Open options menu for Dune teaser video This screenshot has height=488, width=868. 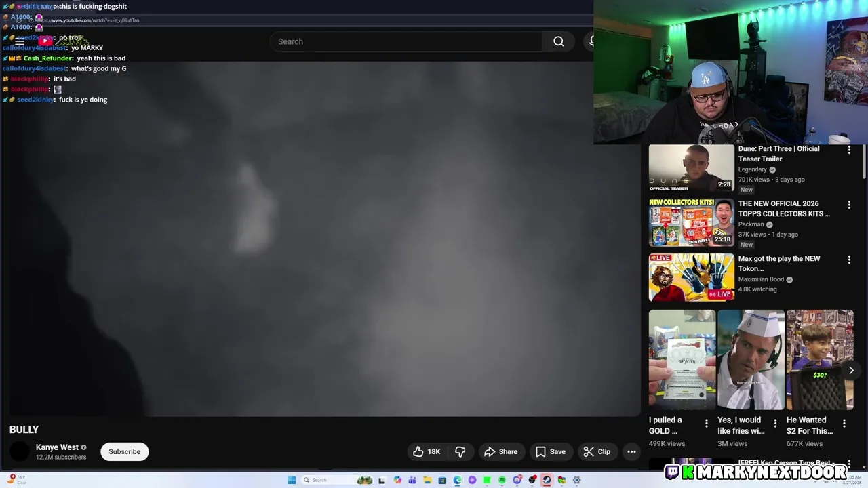point(849,150)
